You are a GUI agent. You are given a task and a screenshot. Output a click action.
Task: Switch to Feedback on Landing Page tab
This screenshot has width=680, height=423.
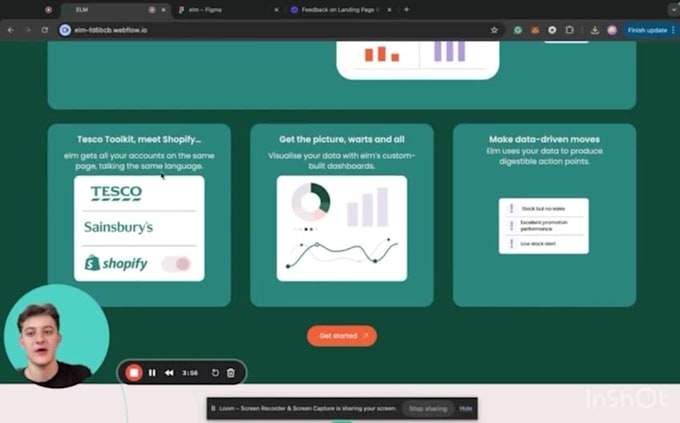click(341, 10)
